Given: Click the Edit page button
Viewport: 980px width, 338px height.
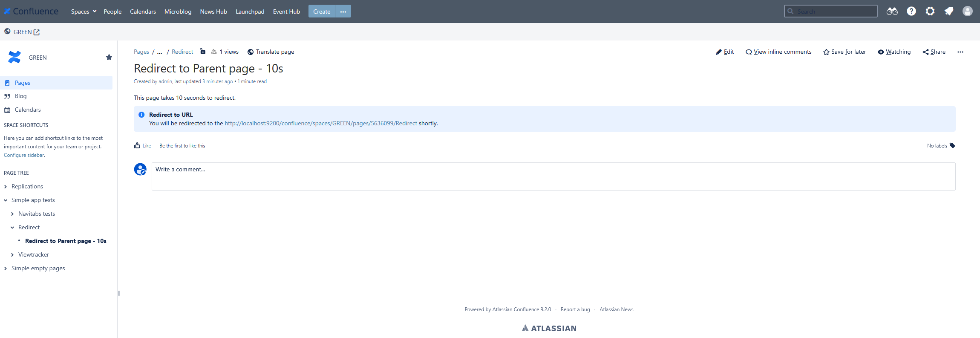Looking at the screenshot, I should pos(725,52).
